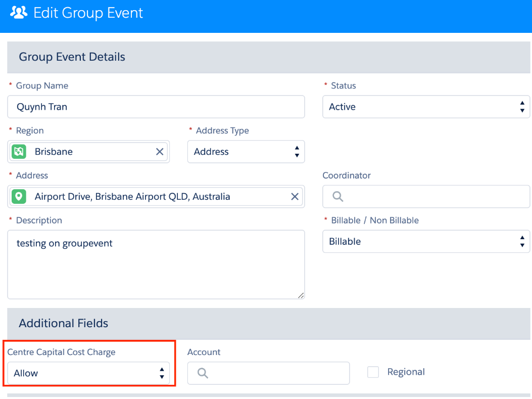The width and height of the screenshot is (532, 399).
Task: Click the Group Event Details section header
Action: tap(72, 57)
